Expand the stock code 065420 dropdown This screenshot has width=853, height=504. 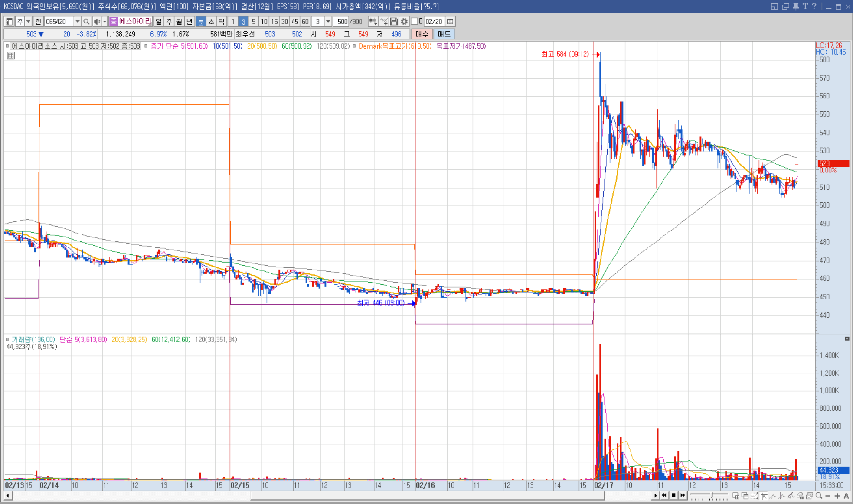coord(77,22)
